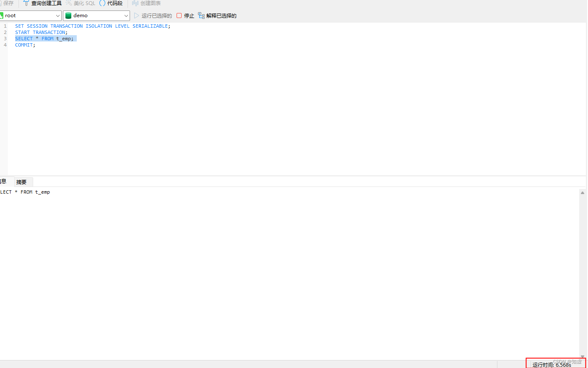Click the COMMIT statement line
This screenshot has height=368, width=588.
click(25, 45)
